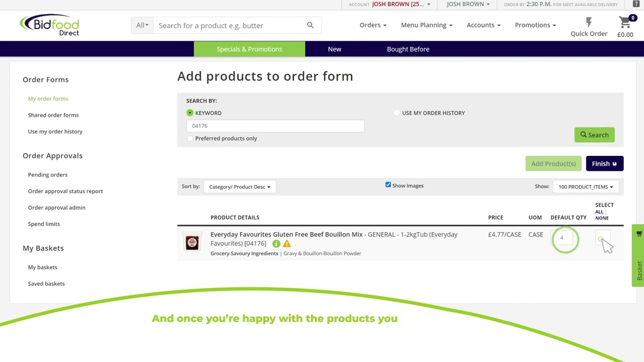Select the Keyword search radio button
The width and height of the screenshot is (644, 362).
coord(190,113)
